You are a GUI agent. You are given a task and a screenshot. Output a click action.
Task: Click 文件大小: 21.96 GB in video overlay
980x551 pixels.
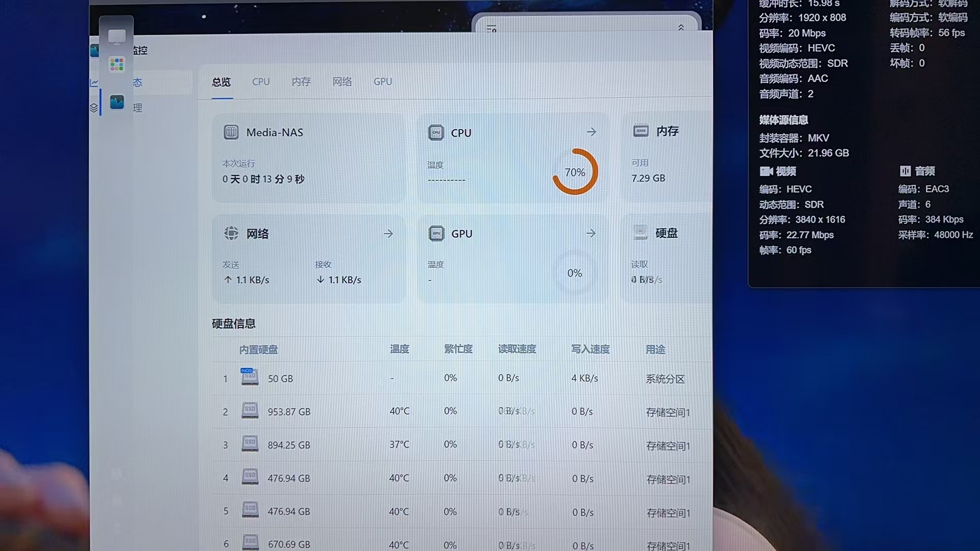804,153
